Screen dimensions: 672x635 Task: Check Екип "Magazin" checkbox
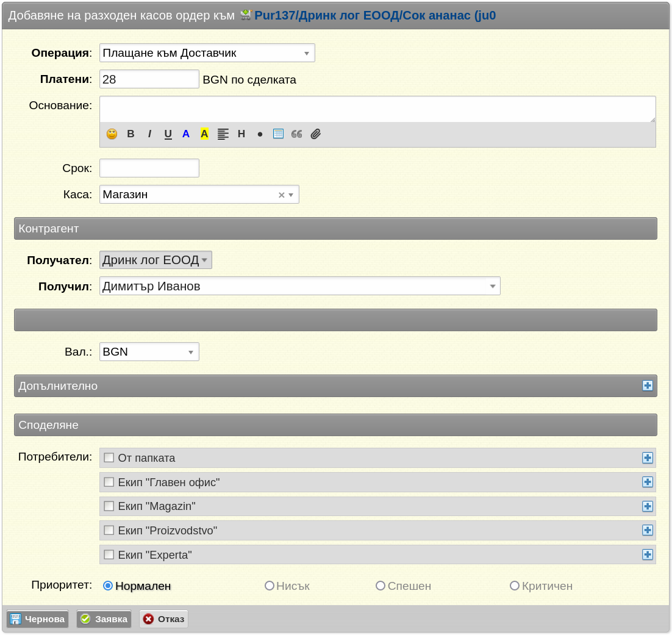coord(109,506)
